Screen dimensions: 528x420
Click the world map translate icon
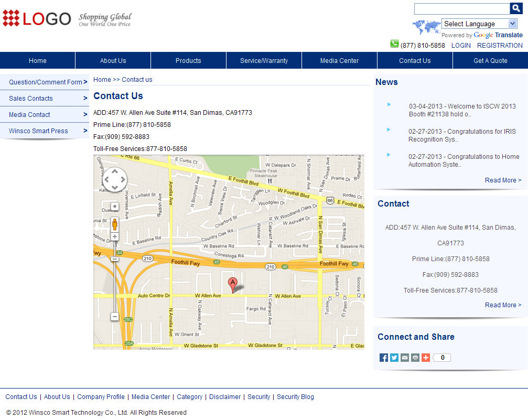coord(426,27)
